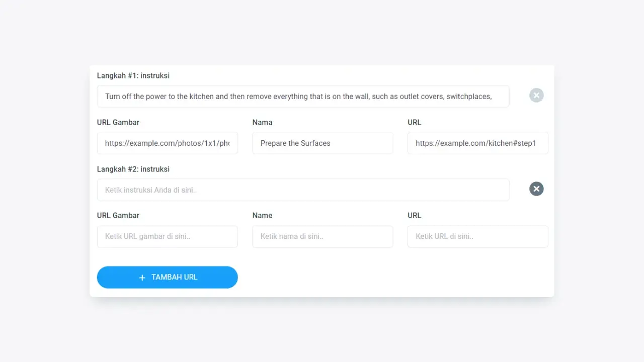Select the "Prepare the Surfaces" Nama field

click(323, 143)
